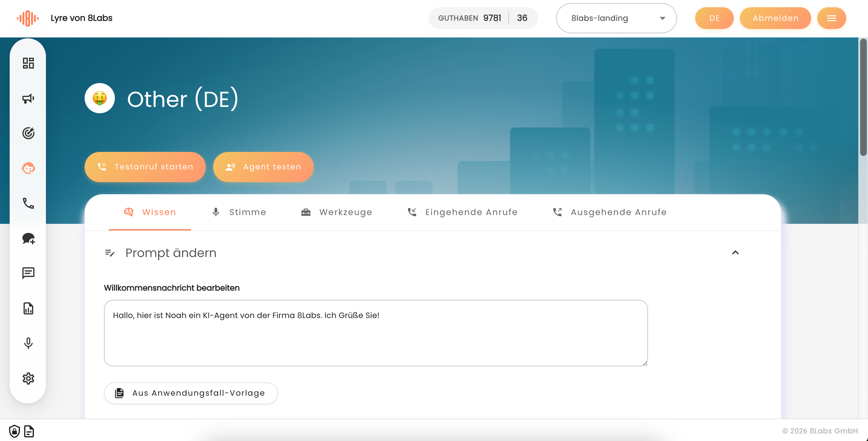Screen dimensions: 868x441
Task: Open the phone calls sidebar icon
Action: click(28, 203)
